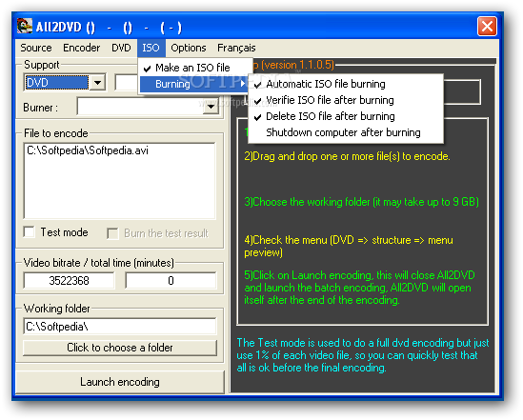Click help step 4 check the menu text

click(349, 246)
